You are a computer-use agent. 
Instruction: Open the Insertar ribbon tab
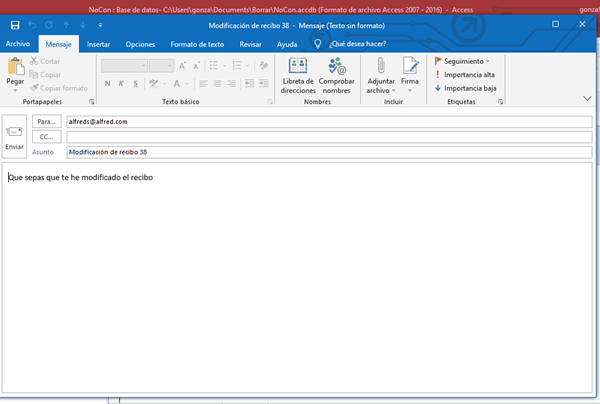point(98,44)
